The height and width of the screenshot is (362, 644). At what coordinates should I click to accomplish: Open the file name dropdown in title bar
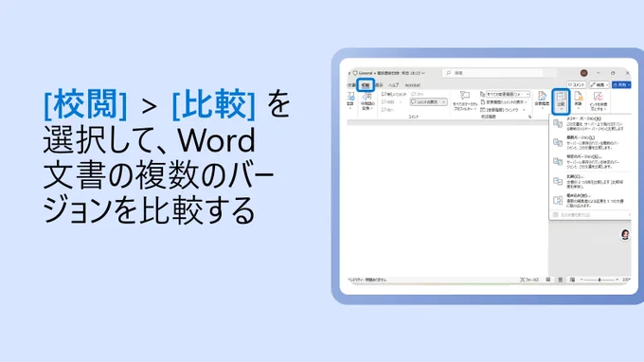[x=423, y=73]
